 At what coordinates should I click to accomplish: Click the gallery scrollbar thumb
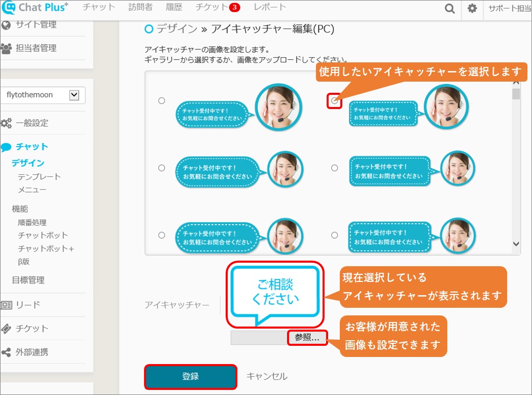point(516,94)
